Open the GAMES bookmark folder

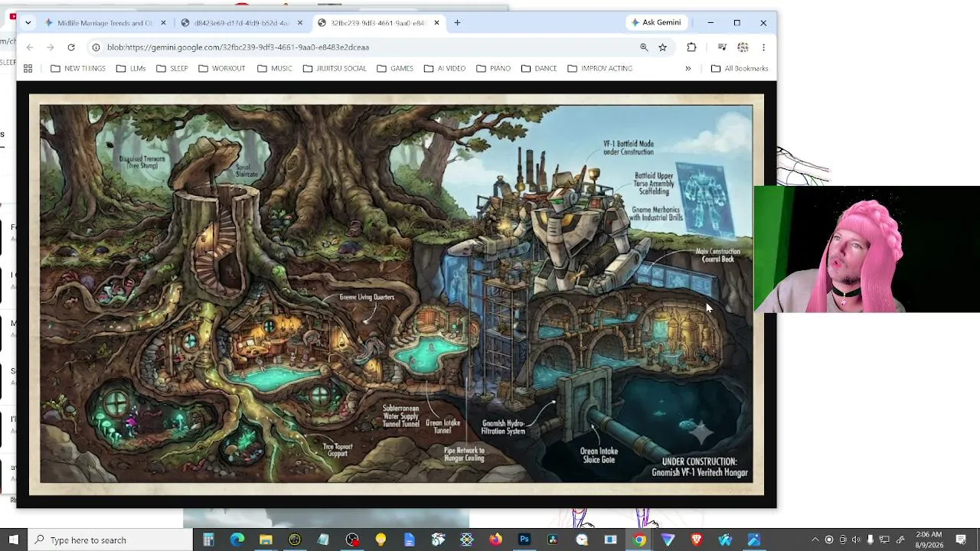(x=395, y=69)
